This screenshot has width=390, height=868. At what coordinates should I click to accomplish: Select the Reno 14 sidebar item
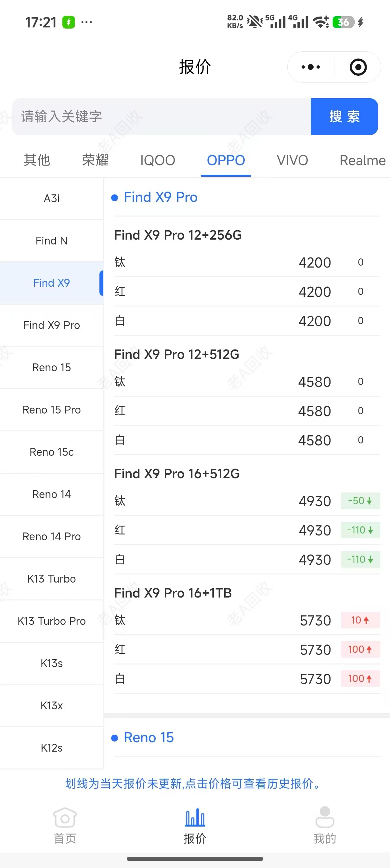click(52, 494)
